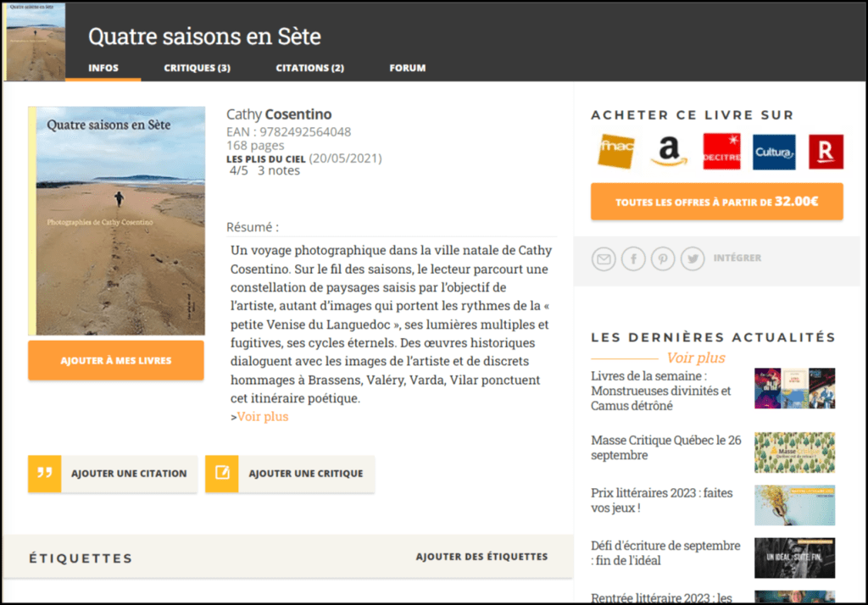The image size is (868, 605).
Task: Share the book on Facebook
Action: pos(633,258)
